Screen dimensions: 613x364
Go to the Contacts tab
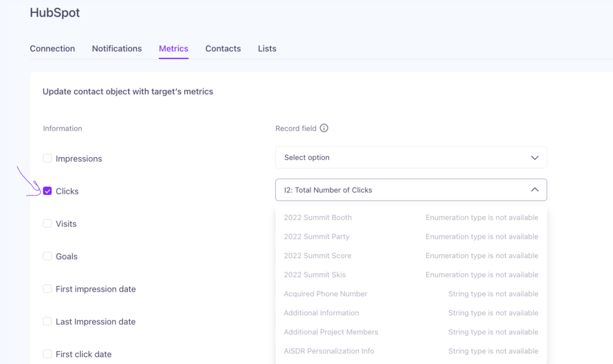(x=223, y=49)
